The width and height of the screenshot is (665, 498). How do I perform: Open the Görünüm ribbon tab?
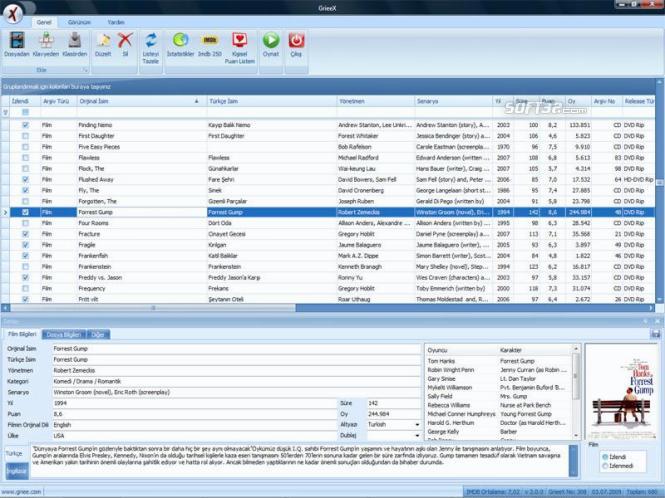79,22
